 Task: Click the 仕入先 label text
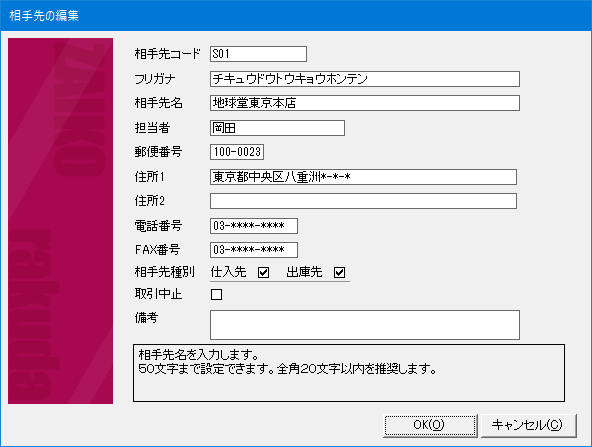pyautogui.click(x=228, y=272)
